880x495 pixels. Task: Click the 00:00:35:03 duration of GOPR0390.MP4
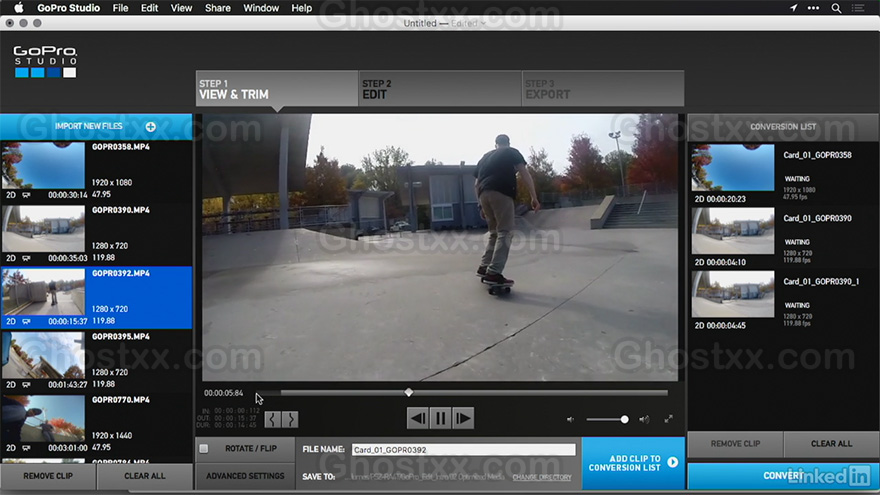[67, 258]
